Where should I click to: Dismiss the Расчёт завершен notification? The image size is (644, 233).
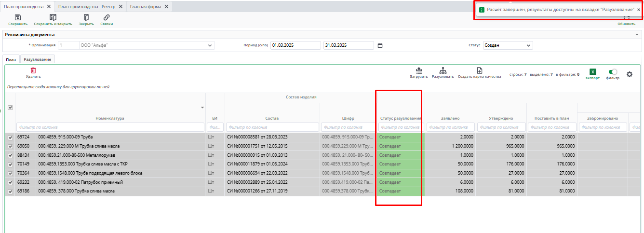(x=639, y=10)
